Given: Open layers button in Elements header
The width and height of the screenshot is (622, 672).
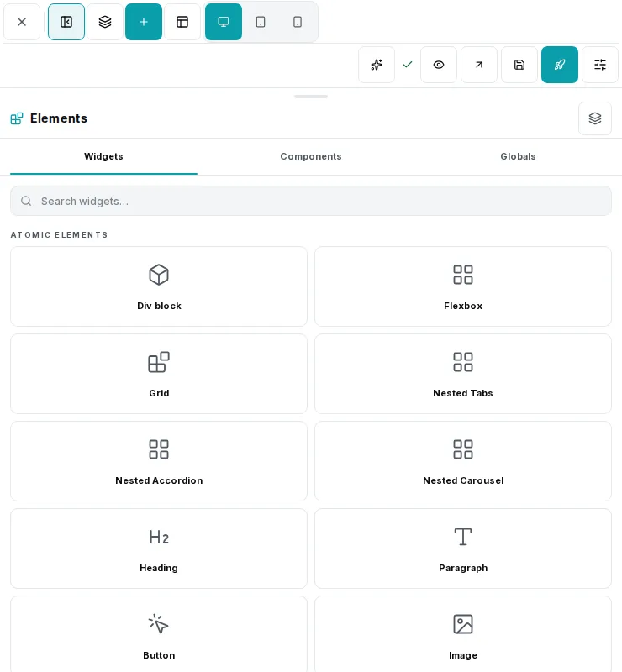Looking at the screenshot, I should (595, 118).
